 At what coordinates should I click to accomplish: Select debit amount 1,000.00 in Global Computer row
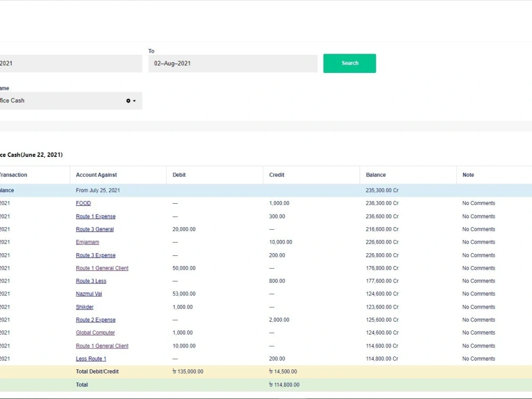pyautogui.click(x=182, y=333)
